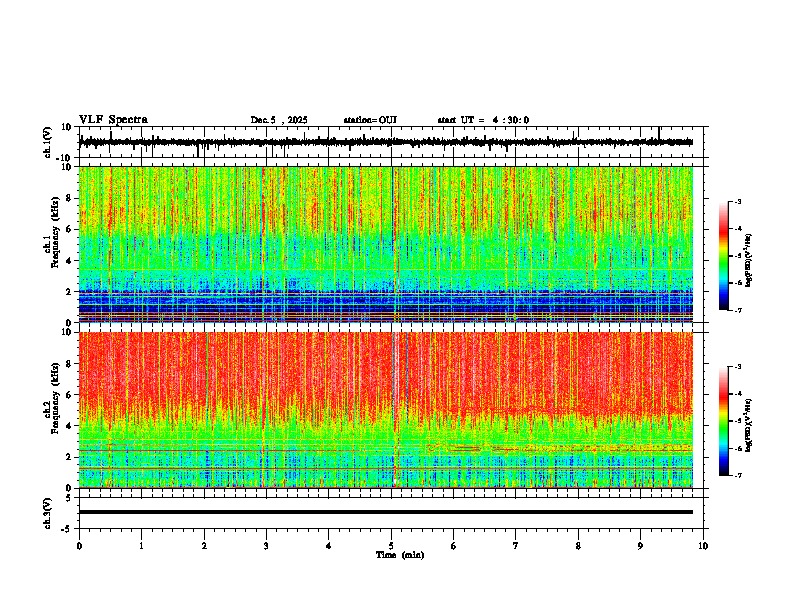
Task: Click the time-axis tick label '1'
Action: point(141,546)
